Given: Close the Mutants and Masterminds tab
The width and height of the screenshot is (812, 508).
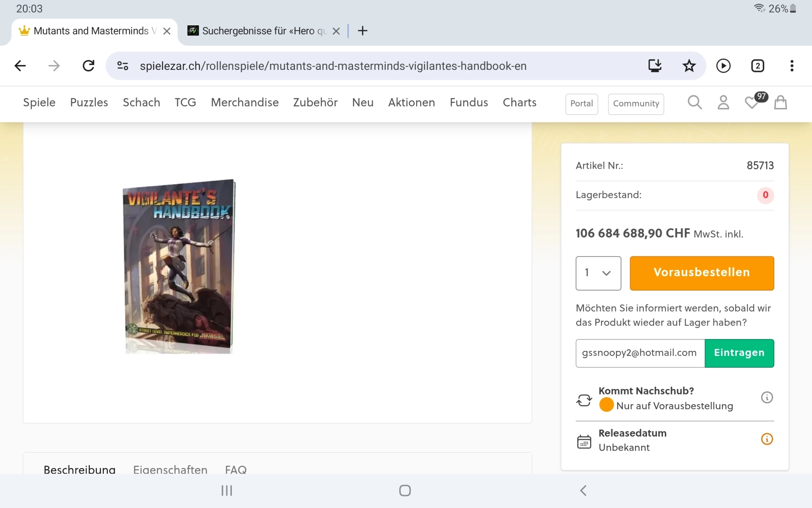Looking at the screenshot, I should pyautogui.click(x=167, y=31).
